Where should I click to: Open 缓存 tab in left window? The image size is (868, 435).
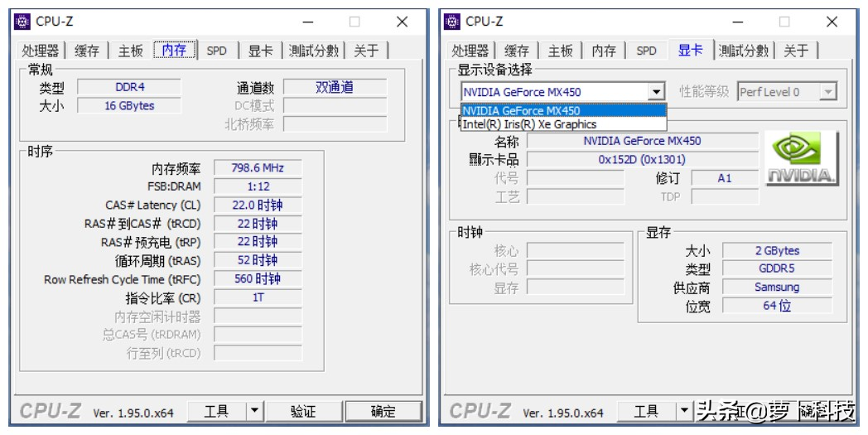pos(87,51)
